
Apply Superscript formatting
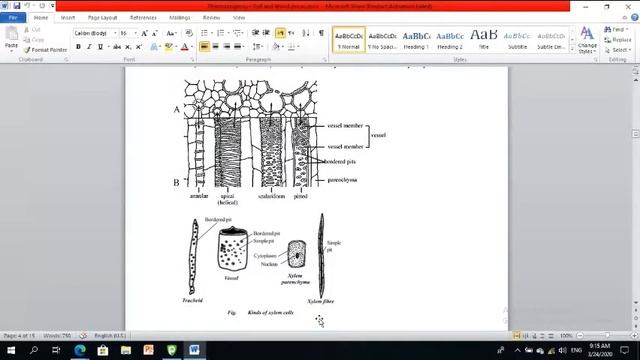139,47
